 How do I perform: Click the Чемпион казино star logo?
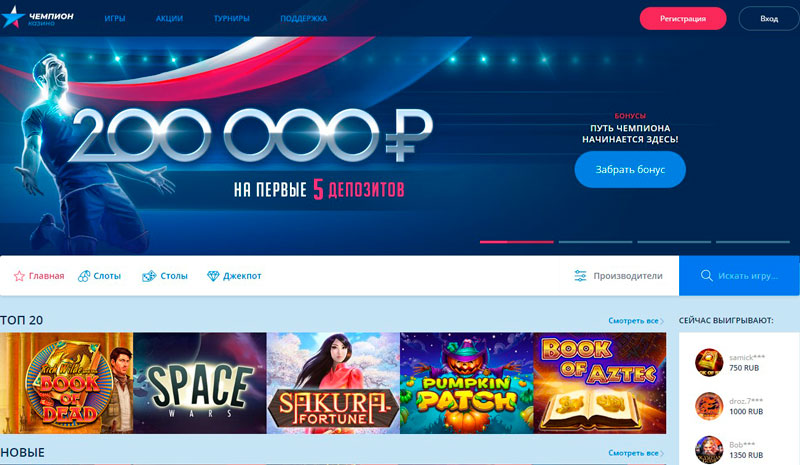point(13,17)
